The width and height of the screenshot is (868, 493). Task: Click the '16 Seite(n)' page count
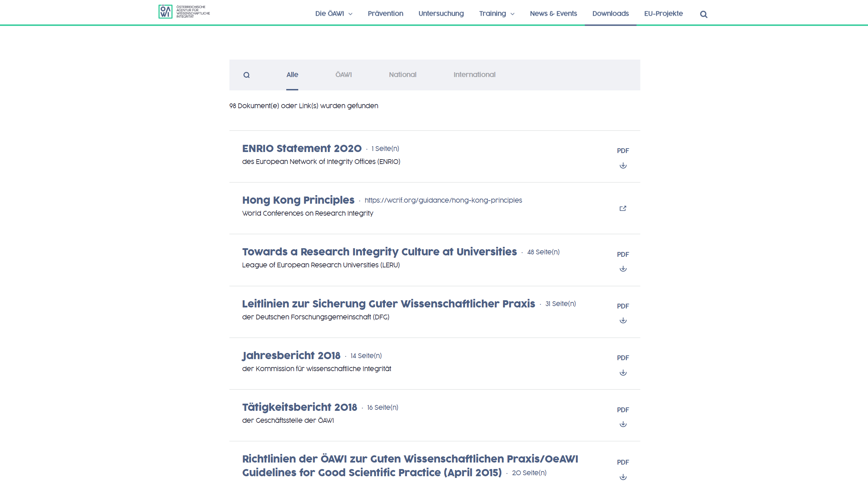coord(383,407)
